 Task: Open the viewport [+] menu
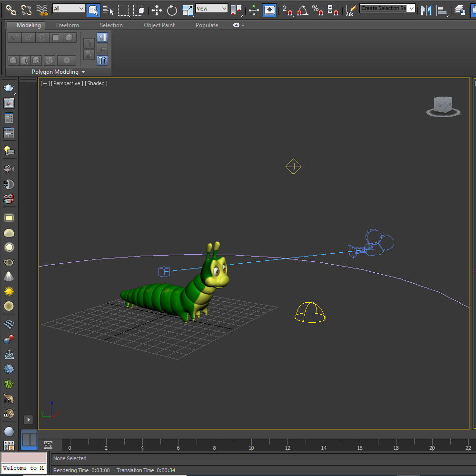45,83
